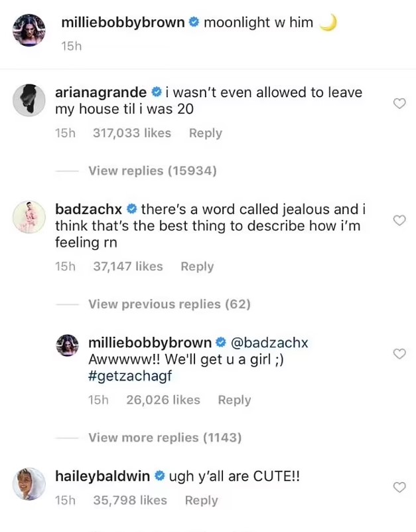Expand View more replies (1143)
Image resolution: width=416 pixels, height=532 pixels.
(165, 438)
